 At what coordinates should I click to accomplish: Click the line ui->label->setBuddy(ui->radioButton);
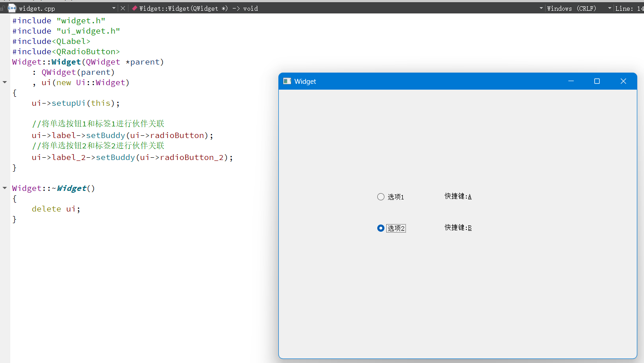(123, 135)
